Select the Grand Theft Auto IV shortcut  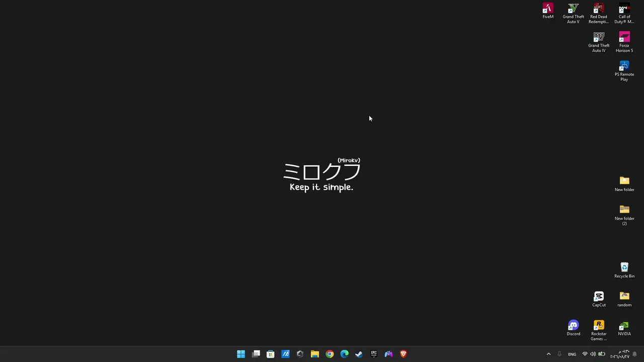point(599,42)
